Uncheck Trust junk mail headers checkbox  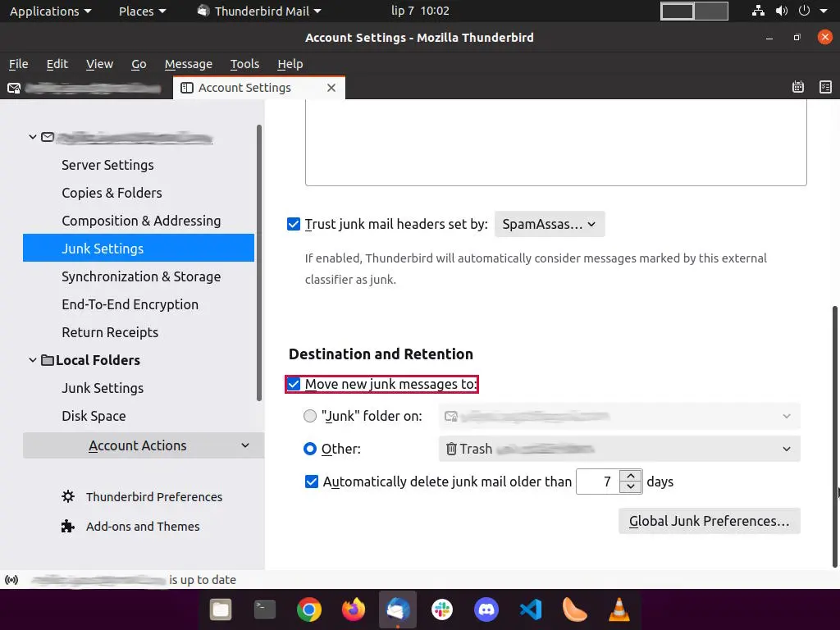(x=294, y=224)
